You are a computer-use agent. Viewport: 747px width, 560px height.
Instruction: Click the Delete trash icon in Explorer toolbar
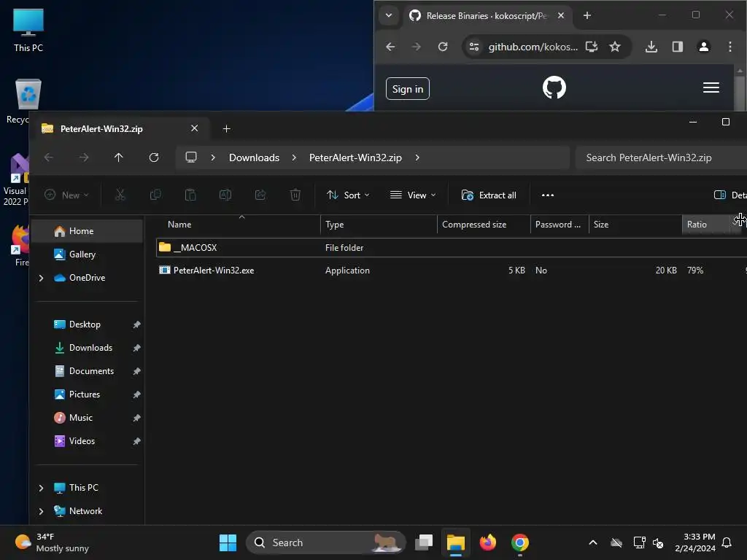pos(295,195)
